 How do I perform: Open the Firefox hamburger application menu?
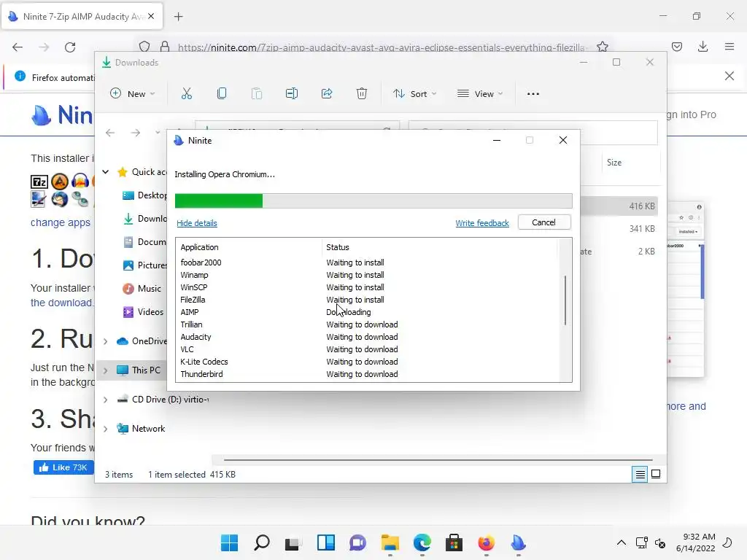point(729,47)
